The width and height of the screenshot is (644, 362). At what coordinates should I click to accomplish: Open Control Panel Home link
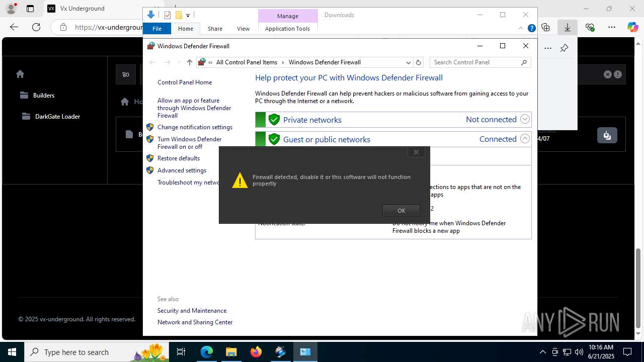click(x=185, y=82)
